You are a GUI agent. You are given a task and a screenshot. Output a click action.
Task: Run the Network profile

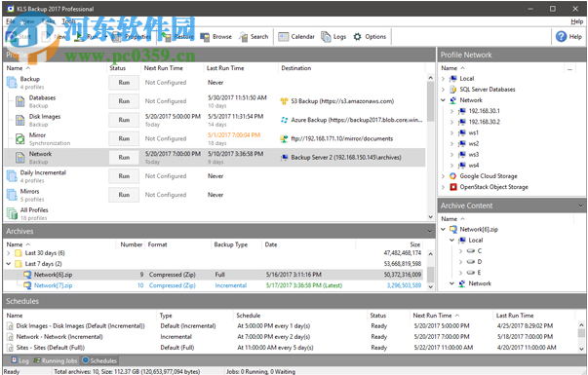(124, 158)
